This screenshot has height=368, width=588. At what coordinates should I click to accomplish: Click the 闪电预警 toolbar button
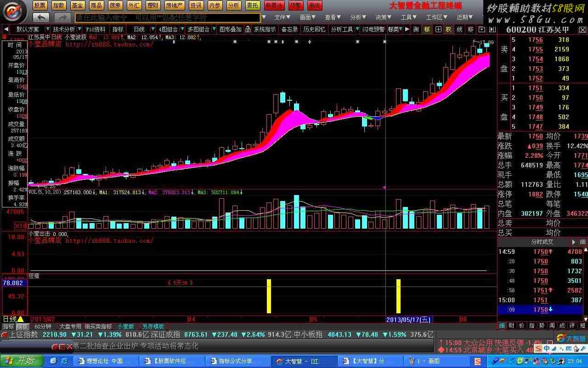click(373, 29)
